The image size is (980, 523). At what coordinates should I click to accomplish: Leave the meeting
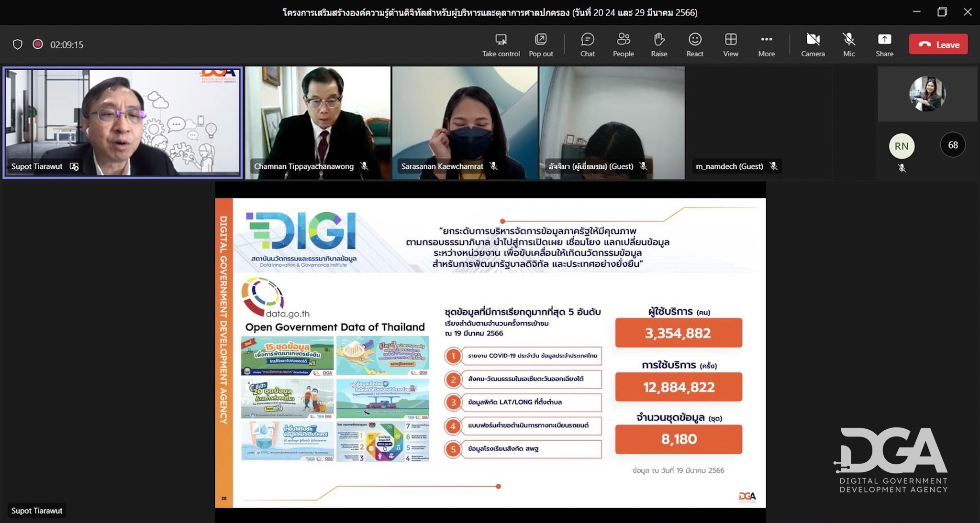938,44
